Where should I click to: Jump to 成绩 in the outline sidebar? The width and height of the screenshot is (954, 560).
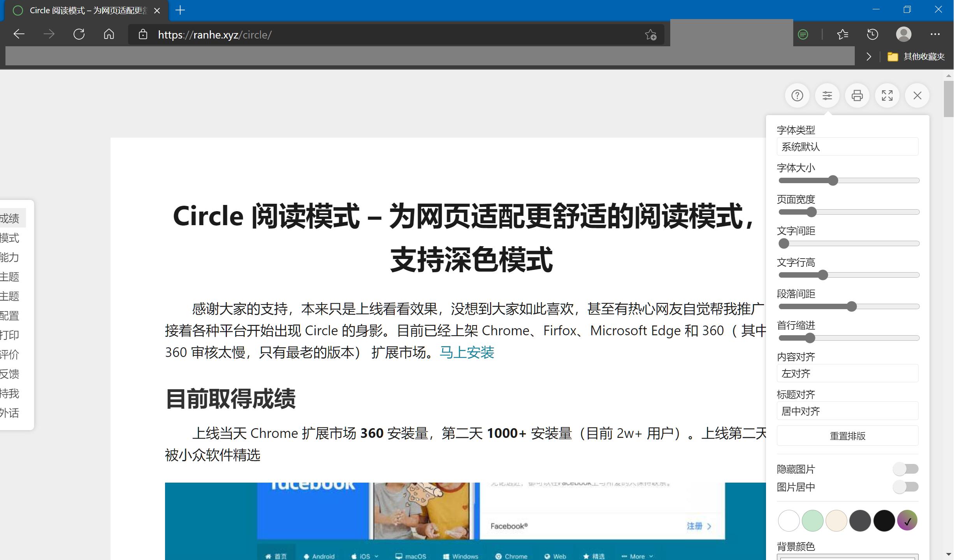tap(12, 218)
